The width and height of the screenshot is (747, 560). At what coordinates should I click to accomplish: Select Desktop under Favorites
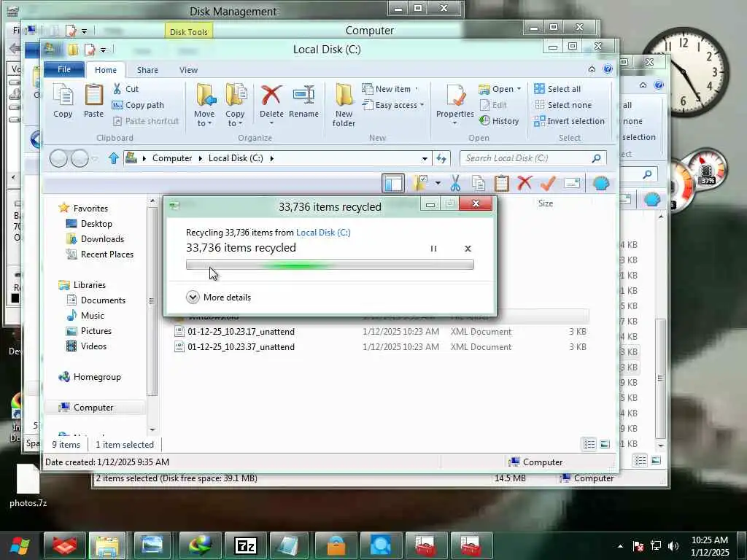96,224
